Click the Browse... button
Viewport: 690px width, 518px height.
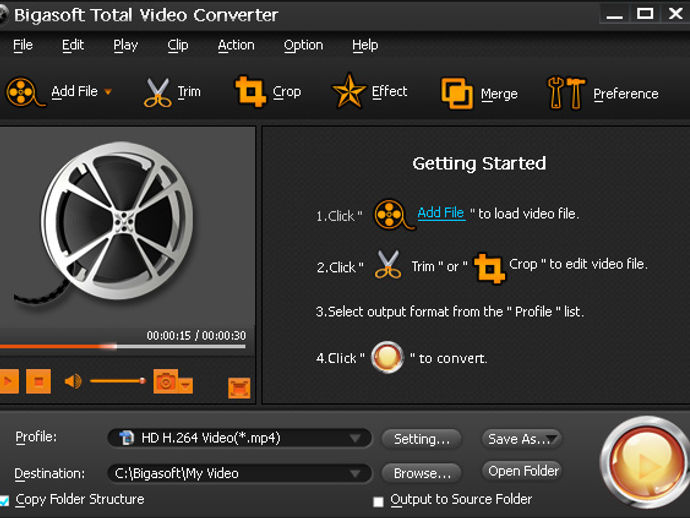[x=422, y=474]
